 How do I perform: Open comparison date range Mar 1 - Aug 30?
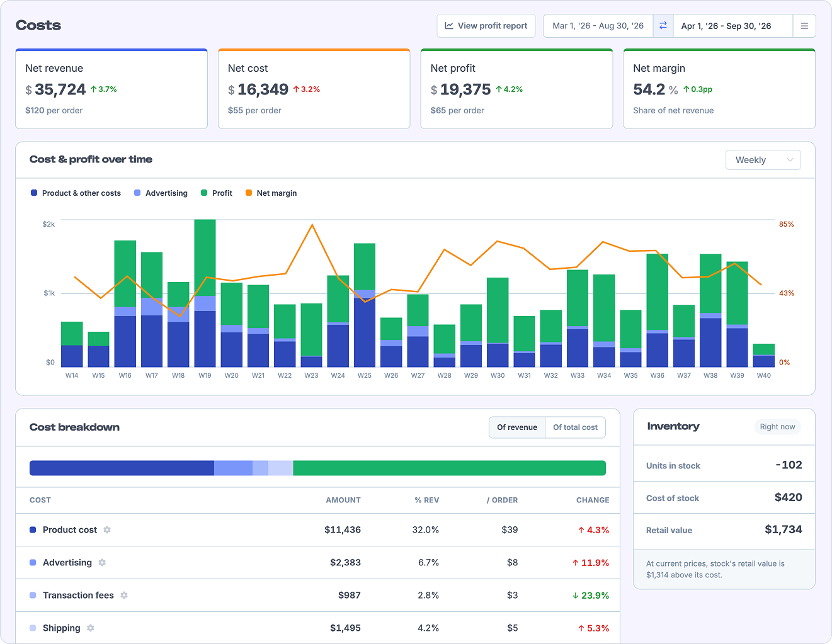click(x=598, y=26)
